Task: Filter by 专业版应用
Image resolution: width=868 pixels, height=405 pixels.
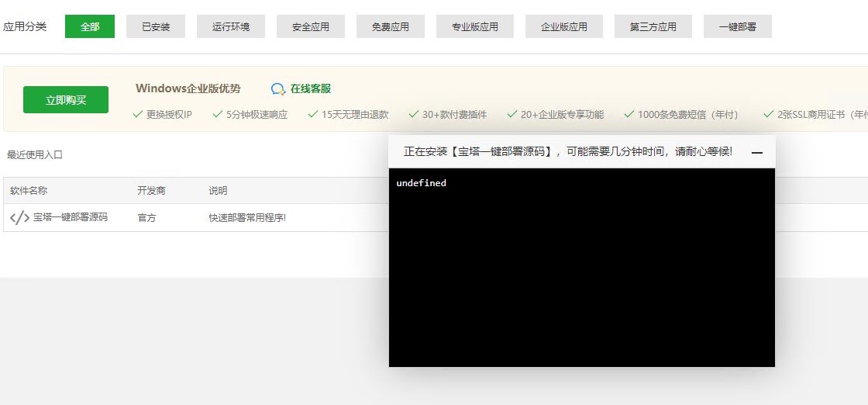Action: point(475,26)
